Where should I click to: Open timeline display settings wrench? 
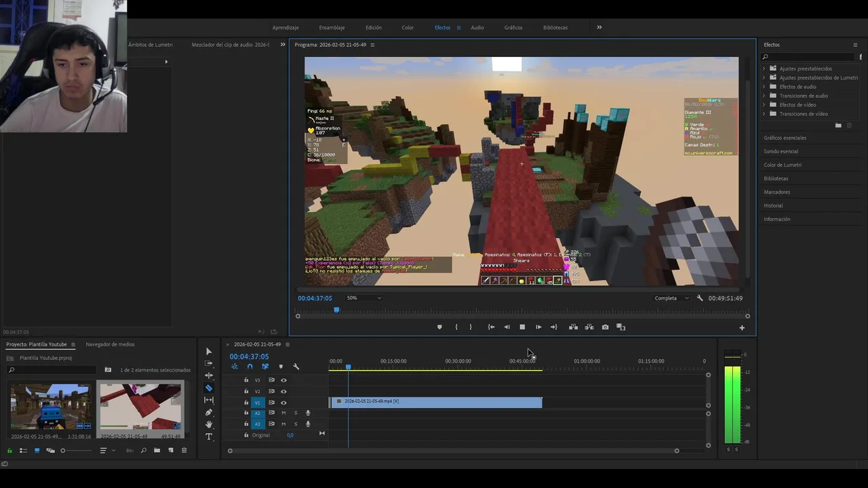point(296,367)
